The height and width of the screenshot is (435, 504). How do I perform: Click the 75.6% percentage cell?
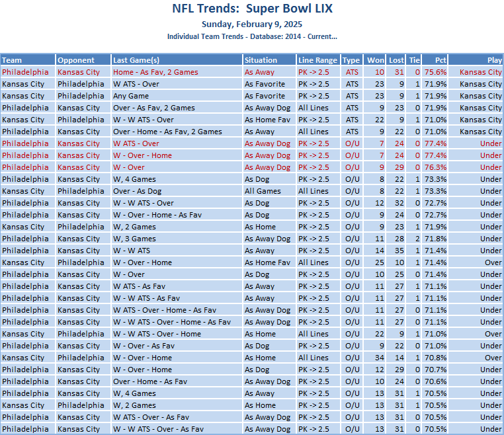pos(435,72)
